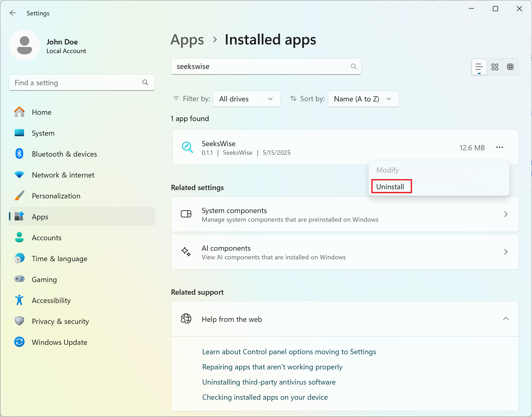Click the seekswise app search field
532x417 pixels.
point(266,66)
